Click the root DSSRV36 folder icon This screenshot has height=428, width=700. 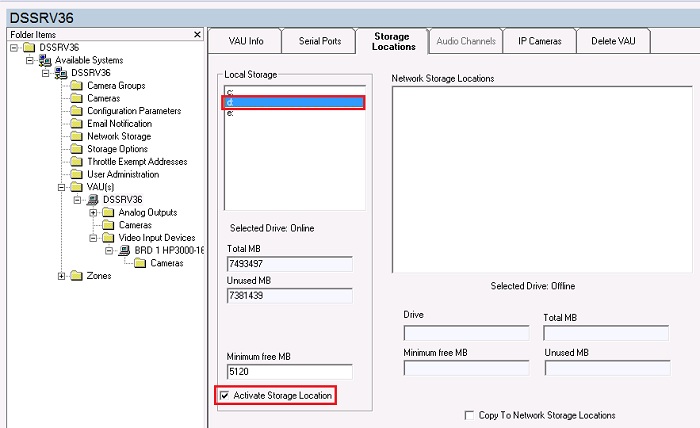coord(29,47)
